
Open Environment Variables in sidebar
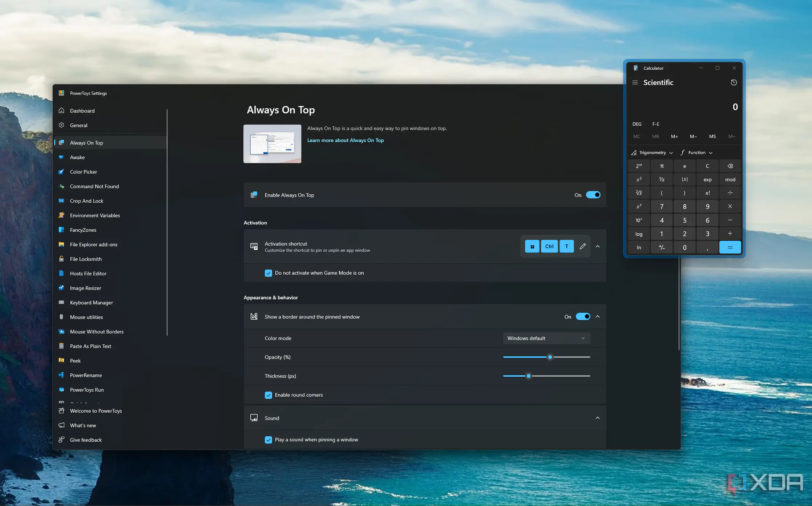(x=111, y=215)
